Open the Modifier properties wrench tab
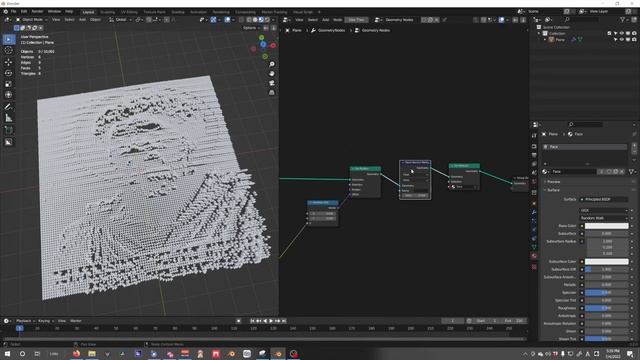 pyautogui.click(x=534, y=212)
